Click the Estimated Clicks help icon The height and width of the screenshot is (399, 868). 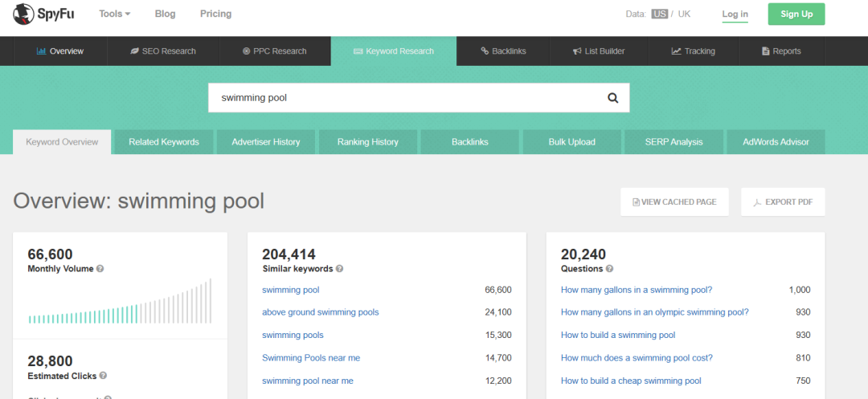(x=103, y=376)
